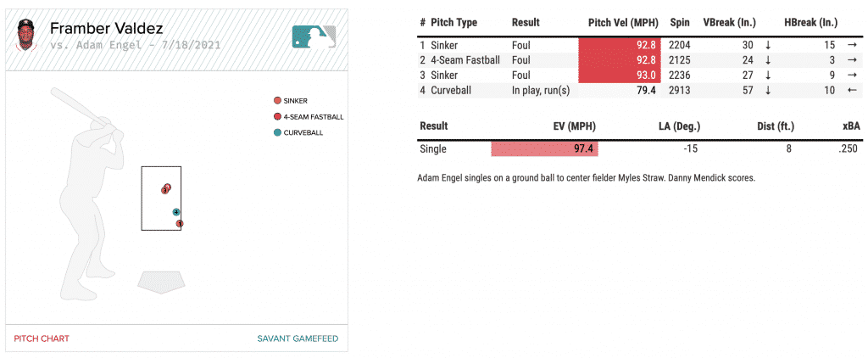Image resolution: width=868 pixels, height=358 pixels.
Task: Switch to Savant Gamefeed
Action: [x=298, y=338]
